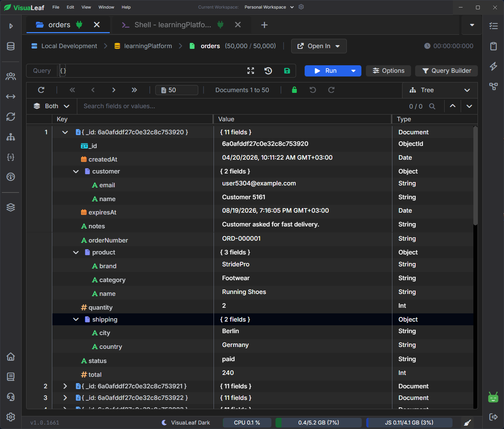This screenshot has height=429, width=504.
Task: Open the Tree view mode dropdown
Action: point(440,90)
